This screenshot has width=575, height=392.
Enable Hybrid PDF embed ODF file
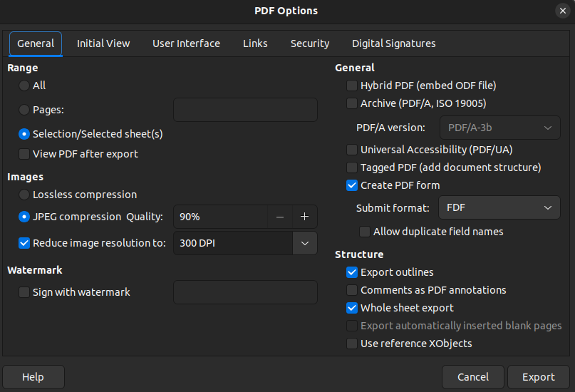(x=352, y=86)
